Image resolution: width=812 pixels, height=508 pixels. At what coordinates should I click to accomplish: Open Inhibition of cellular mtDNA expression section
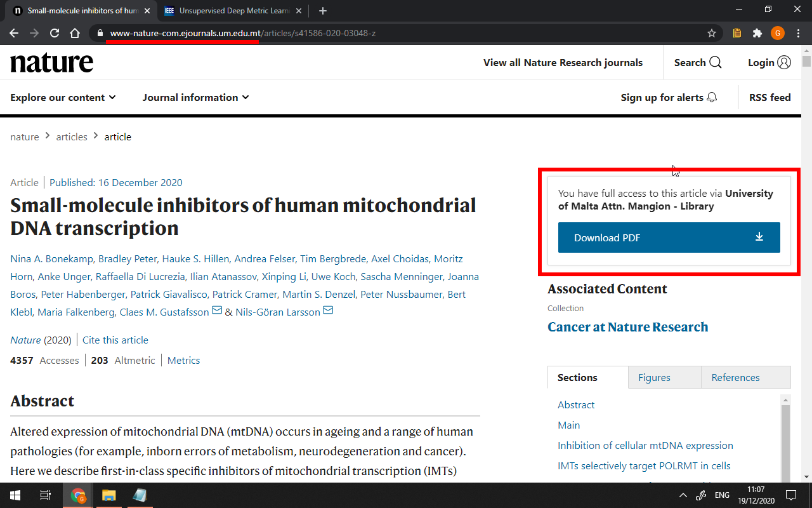click(x=645, y=445)
